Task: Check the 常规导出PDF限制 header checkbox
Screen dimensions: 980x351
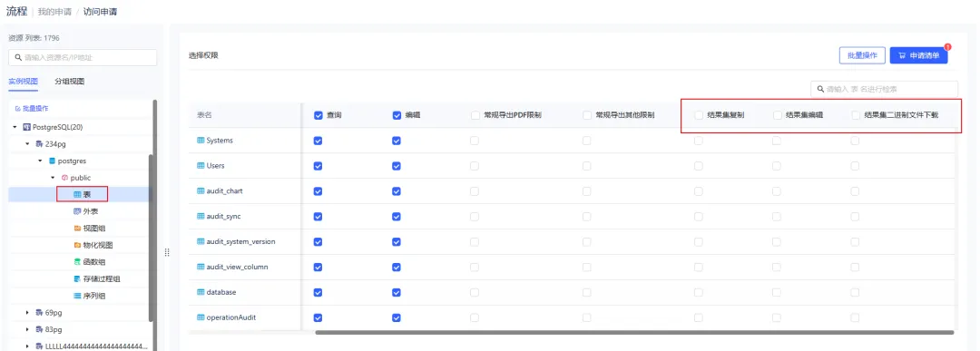Action: (x=475, y=115)
